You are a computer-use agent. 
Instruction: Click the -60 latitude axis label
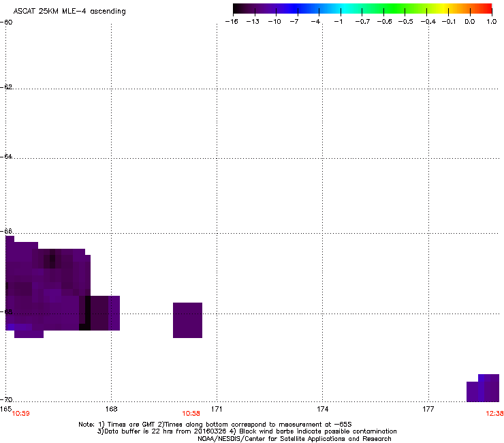pyautogui.click(x=6, y=22)
